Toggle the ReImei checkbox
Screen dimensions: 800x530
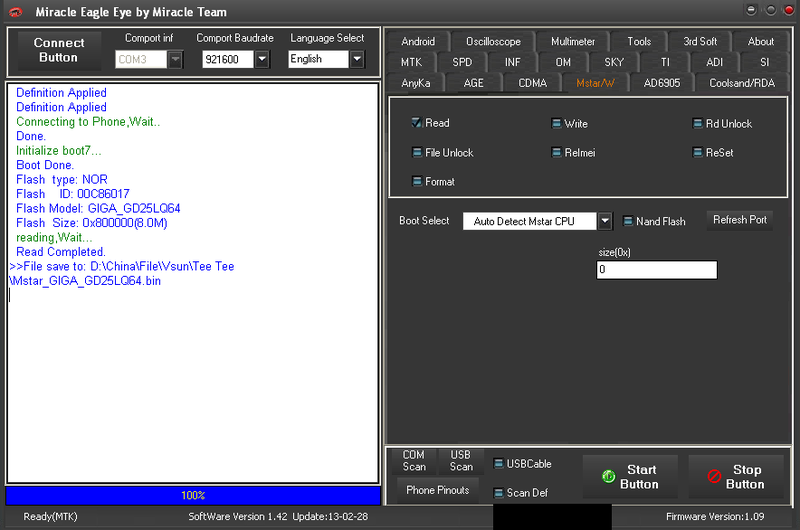[556, 153]
